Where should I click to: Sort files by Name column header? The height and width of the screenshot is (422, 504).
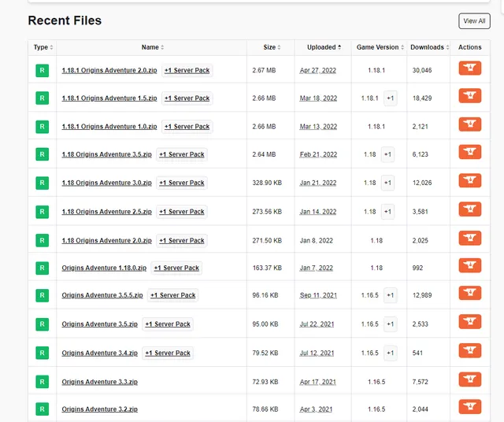point(152,47)
